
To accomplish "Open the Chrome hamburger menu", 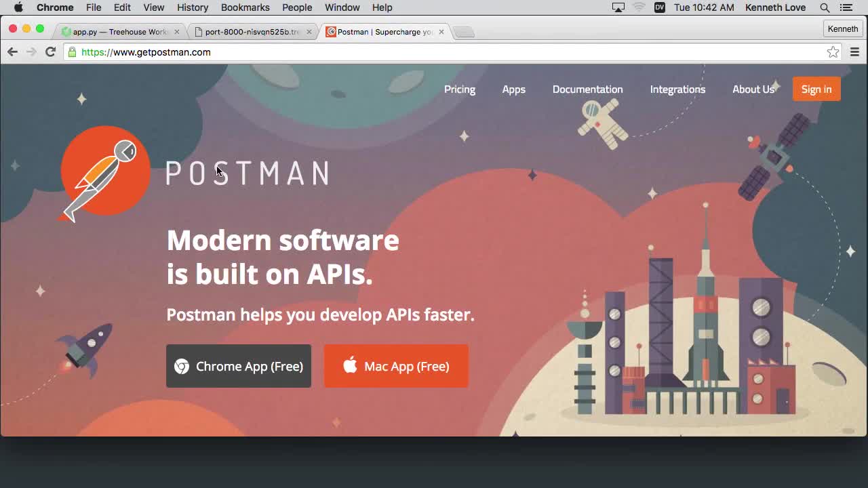I will (x=854, y=52).
